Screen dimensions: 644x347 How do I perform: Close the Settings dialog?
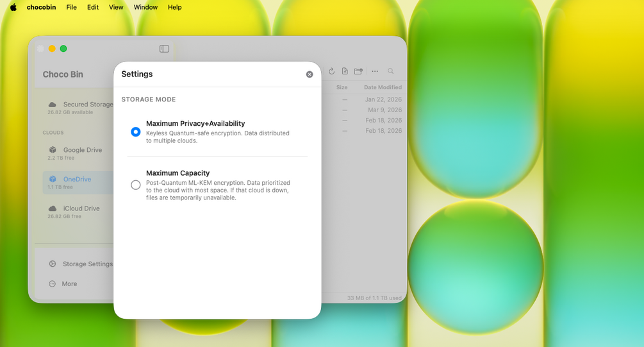(310, 74)
